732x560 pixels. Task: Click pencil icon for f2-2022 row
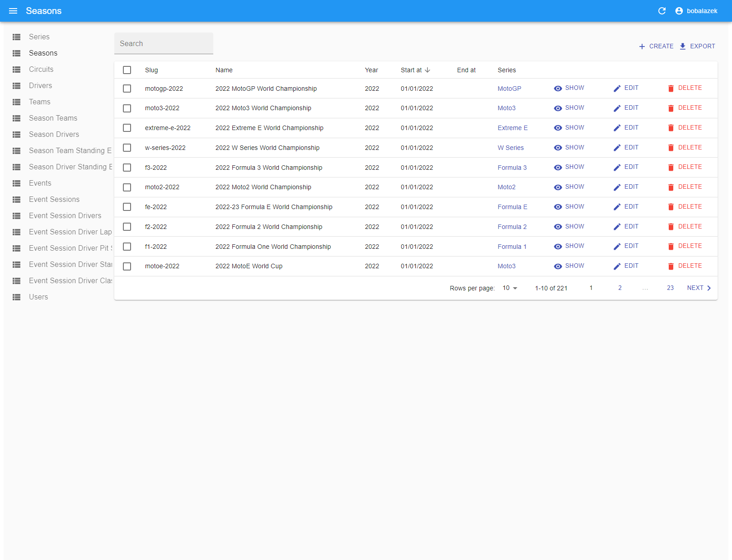coord(617,227)
